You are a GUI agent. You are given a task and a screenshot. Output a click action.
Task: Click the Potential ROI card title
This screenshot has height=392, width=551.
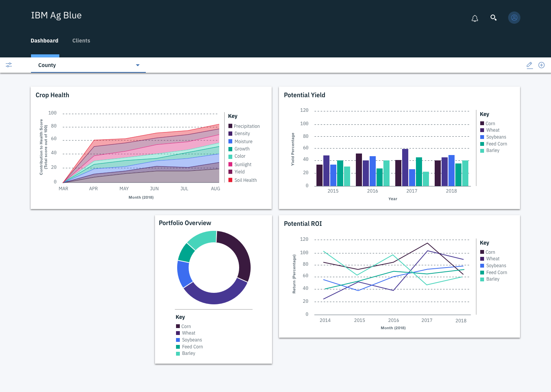pyautogui.click(x=303, y=224)
